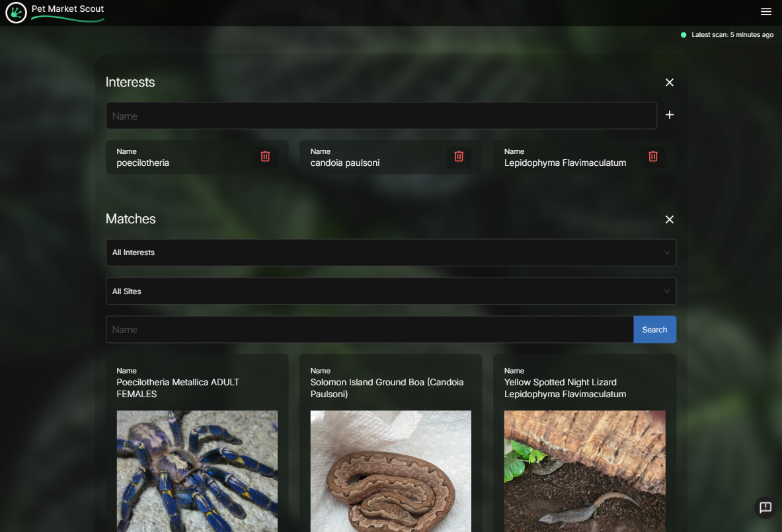Focus the Interests name input field
Screen dimensions: 782x532
click(x=381, y=116)
